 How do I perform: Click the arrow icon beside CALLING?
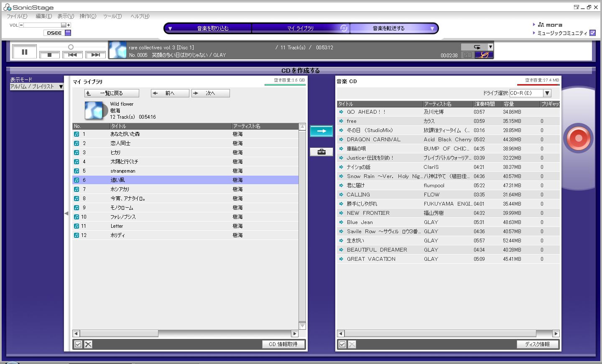[341, 195]
